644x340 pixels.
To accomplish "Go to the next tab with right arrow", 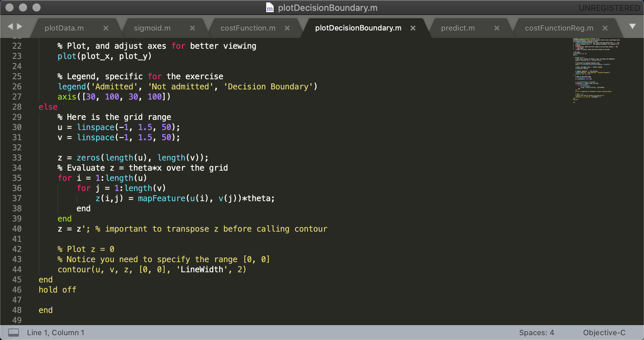I will click(x=20, y=26).
